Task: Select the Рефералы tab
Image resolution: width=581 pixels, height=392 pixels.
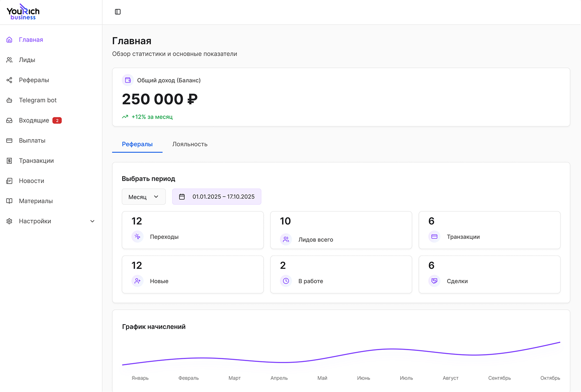Action: pyautogui.click(x=137, y=144)
